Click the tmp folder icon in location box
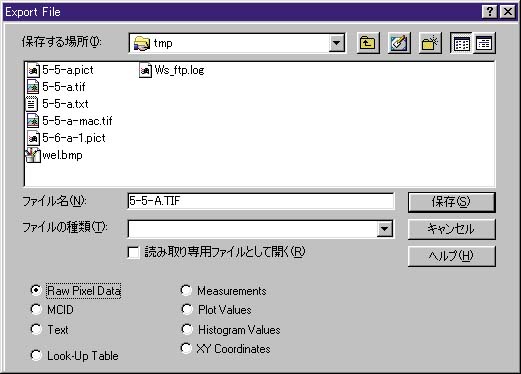Viewport: 521px width, 374px height. coord(142,43)
